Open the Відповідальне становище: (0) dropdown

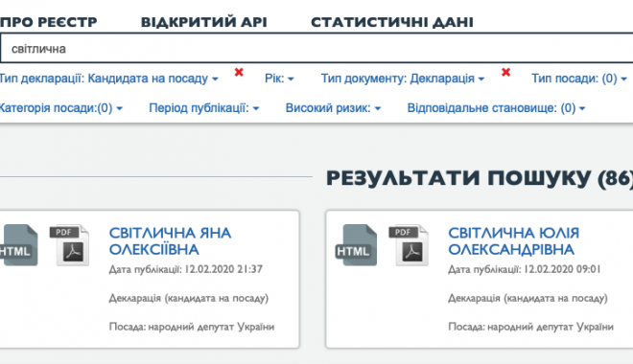click(496, 108)
